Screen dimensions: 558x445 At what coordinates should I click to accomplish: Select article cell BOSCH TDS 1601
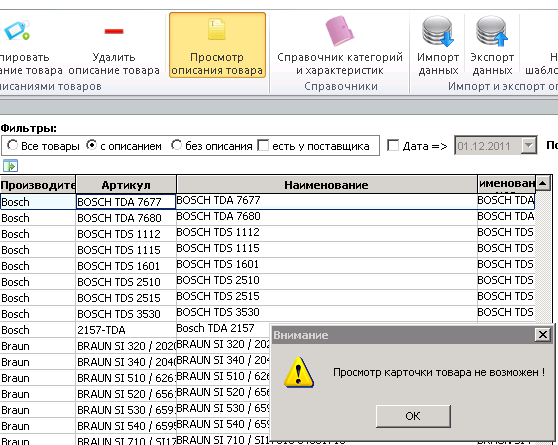point(126,266)
